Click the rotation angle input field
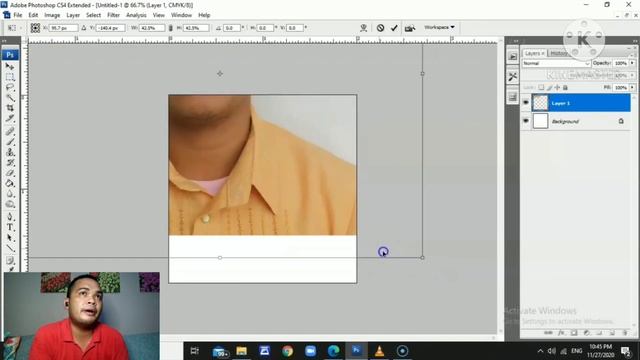This screenshot has height=360, width=640. pyautogui.click(x=232, y=28)
